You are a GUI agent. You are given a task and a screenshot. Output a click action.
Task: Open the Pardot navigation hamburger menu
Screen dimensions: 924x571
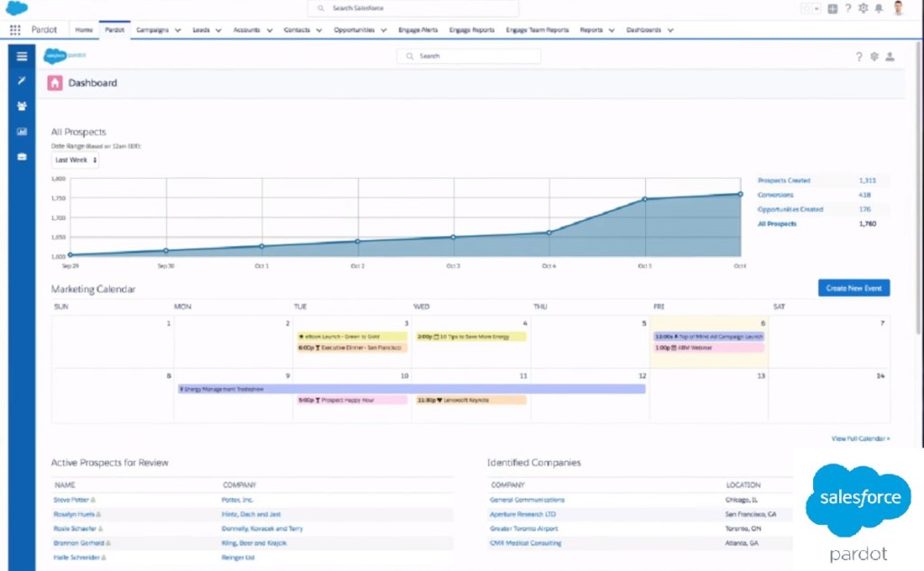[21, 56]
